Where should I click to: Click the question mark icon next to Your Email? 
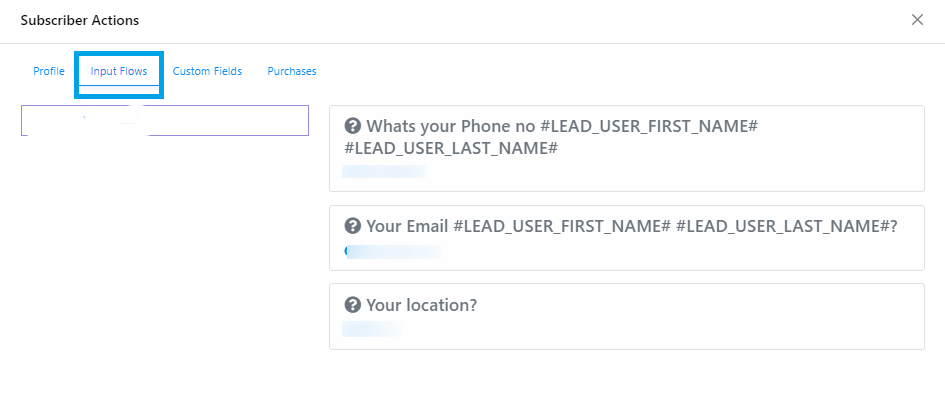(352, 227)
